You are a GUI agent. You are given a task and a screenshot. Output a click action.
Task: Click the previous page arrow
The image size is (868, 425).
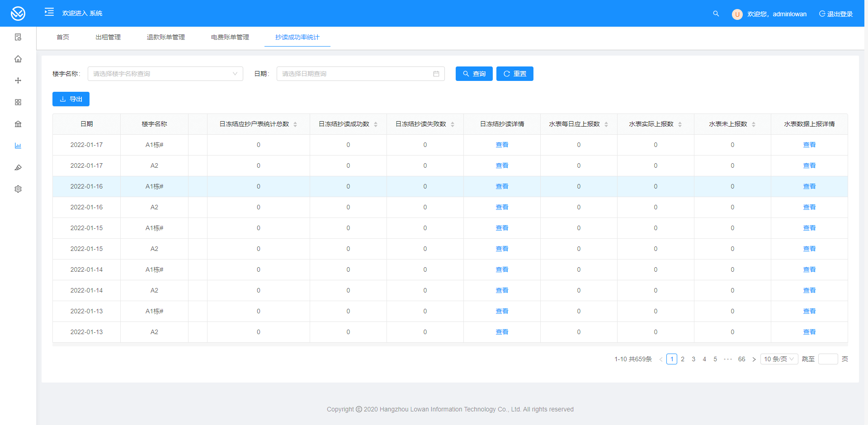661,359
